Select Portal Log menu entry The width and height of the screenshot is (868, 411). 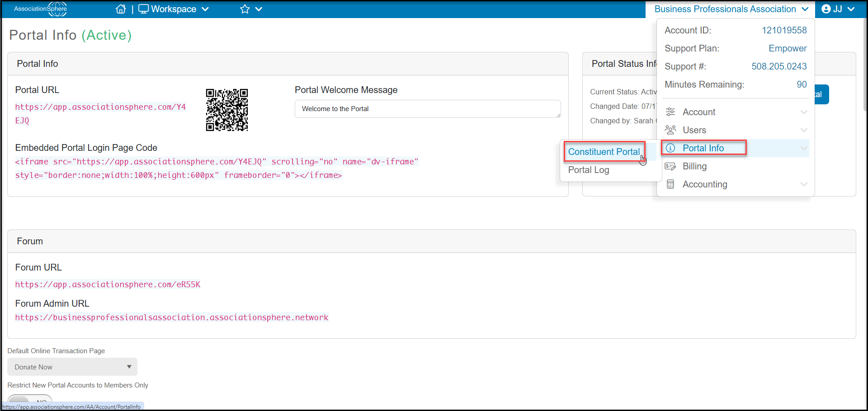[589, 170]
